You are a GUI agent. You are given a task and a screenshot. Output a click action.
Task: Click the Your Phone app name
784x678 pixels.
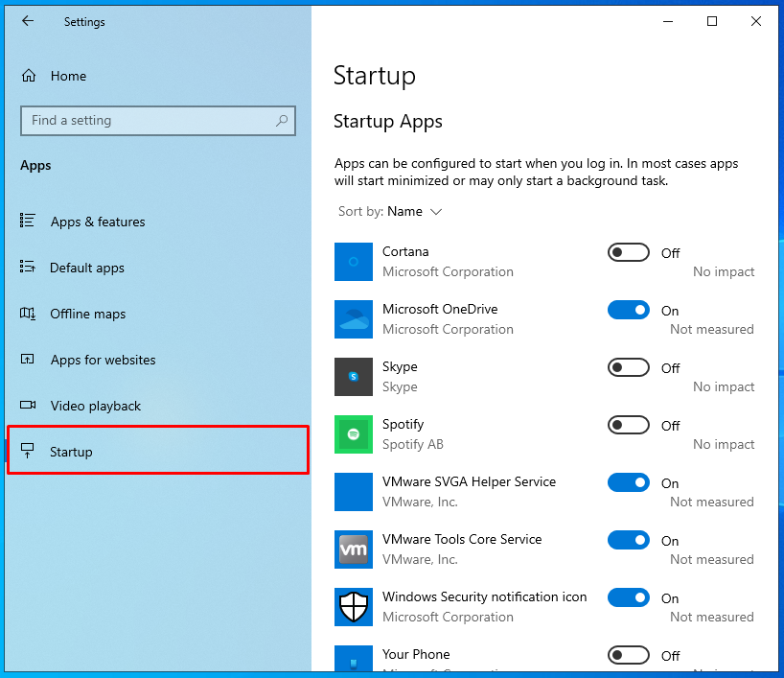416,654
